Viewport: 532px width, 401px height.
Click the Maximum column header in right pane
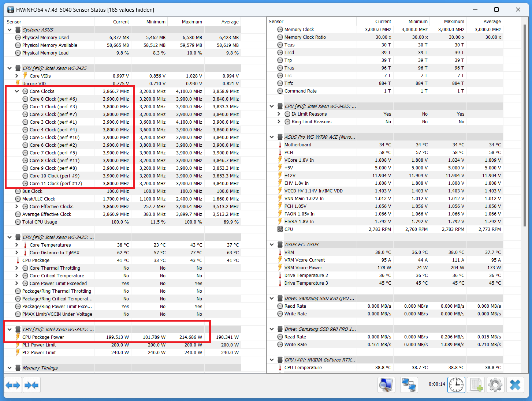pyautogui.click(x=448, y=21)
